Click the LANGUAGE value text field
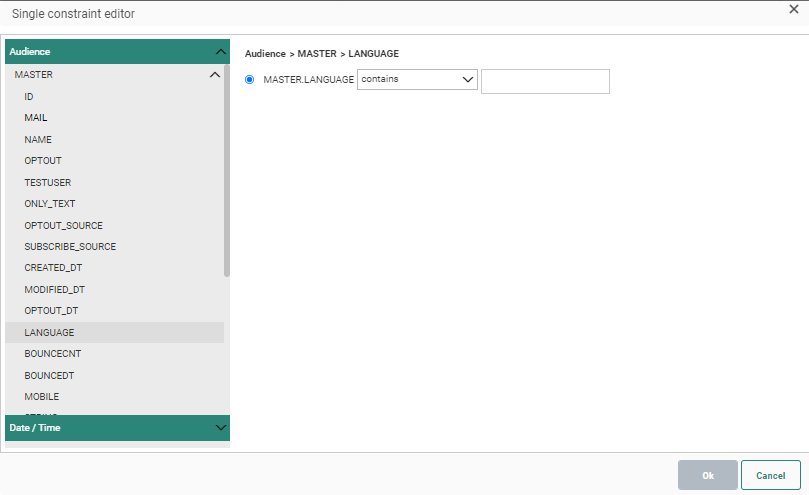Image resolution: width=809 pixels, height=495 pixels. [x=545, y=82]
